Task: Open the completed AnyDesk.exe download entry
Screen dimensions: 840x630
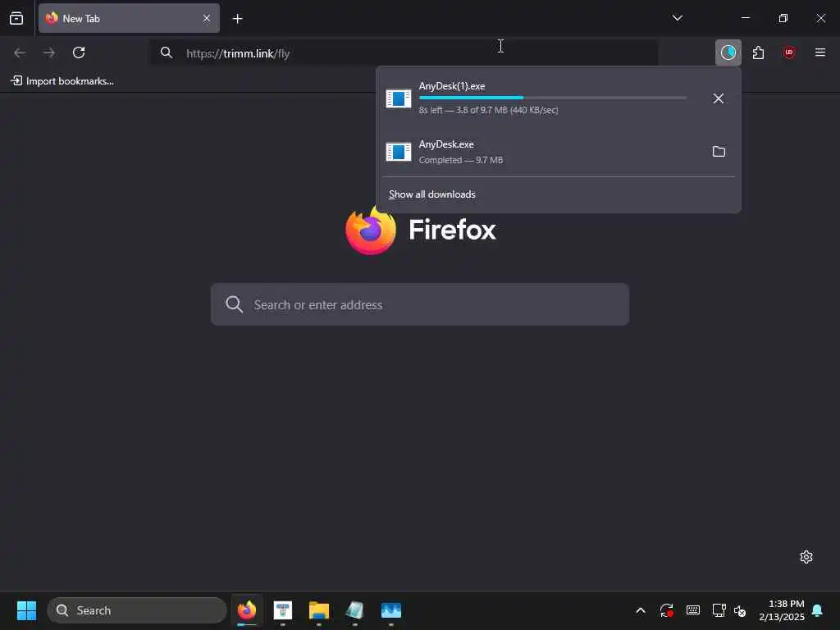Action: click(x=542, y=152)
